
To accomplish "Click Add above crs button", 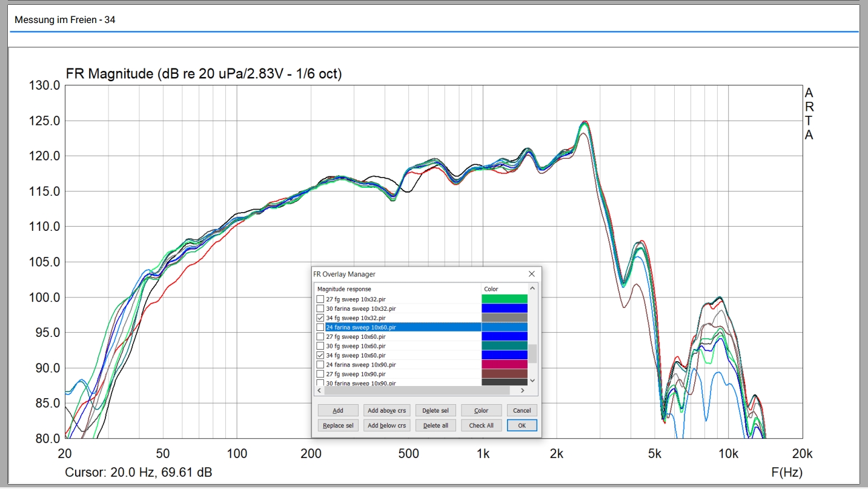I will point(386,410).
